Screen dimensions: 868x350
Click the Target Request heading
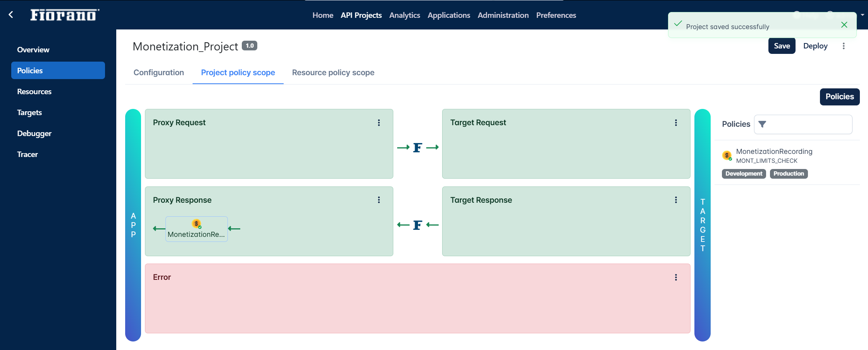(478, 122)
